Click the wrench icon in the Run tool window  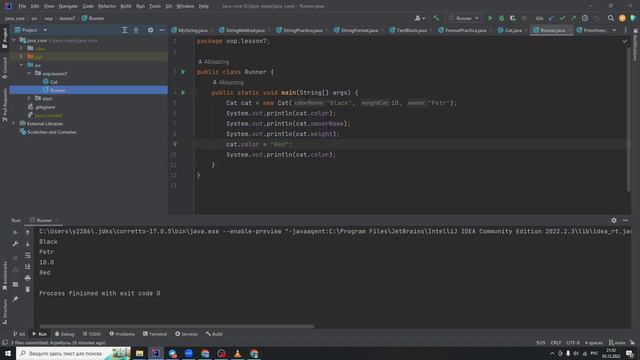15,244
